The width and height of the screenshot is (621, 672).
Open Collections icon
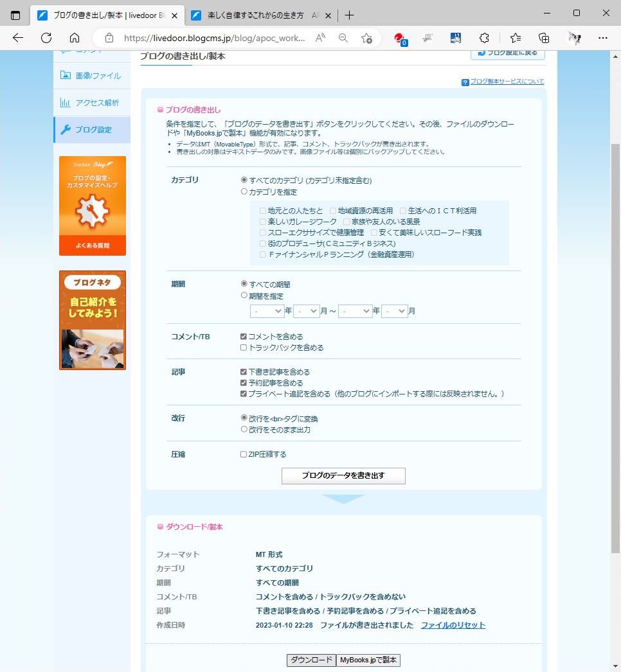pos(544,38)
